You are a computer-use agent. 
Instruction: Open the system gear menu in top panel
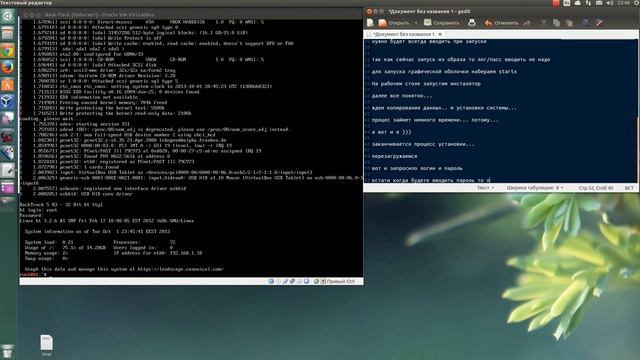tap(636, 3)
